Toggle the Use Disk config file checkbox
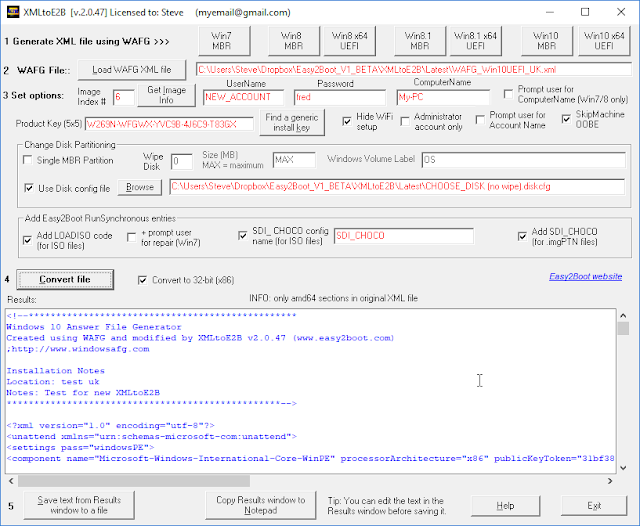The width and height of the screenshot is (640, 526). tap(29, 188)
